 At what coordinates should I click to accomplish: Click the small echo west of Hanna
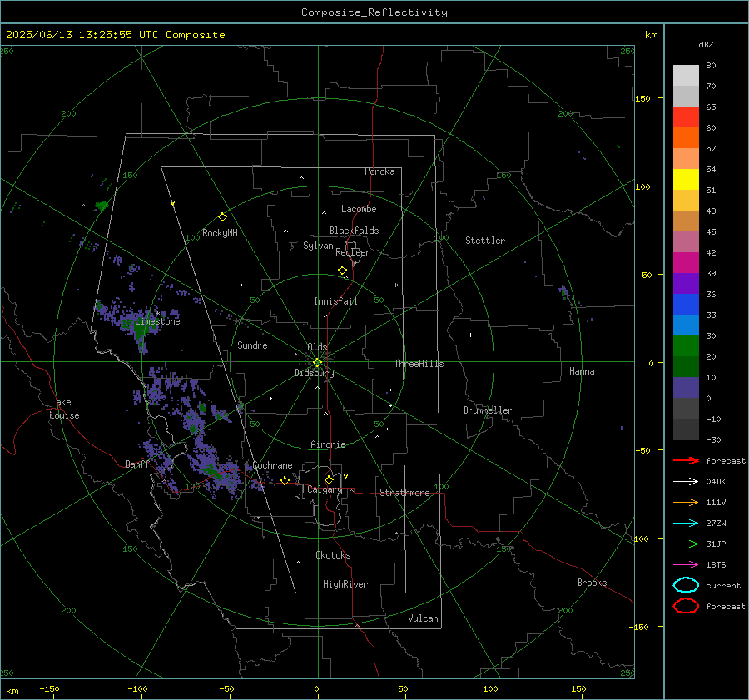coord(564,292)
